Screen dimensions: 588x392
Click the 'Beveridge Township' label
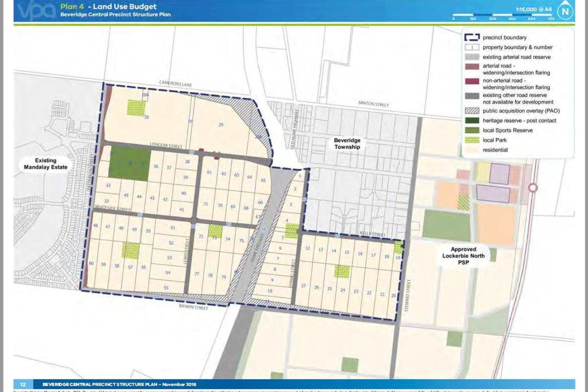click(x=347, y=144)
